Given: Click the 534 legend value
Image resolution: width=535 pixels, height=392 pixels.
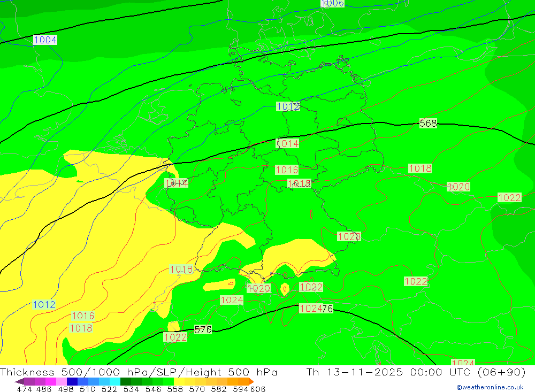Looking at the screenshot, I should (x=131, y=389).
